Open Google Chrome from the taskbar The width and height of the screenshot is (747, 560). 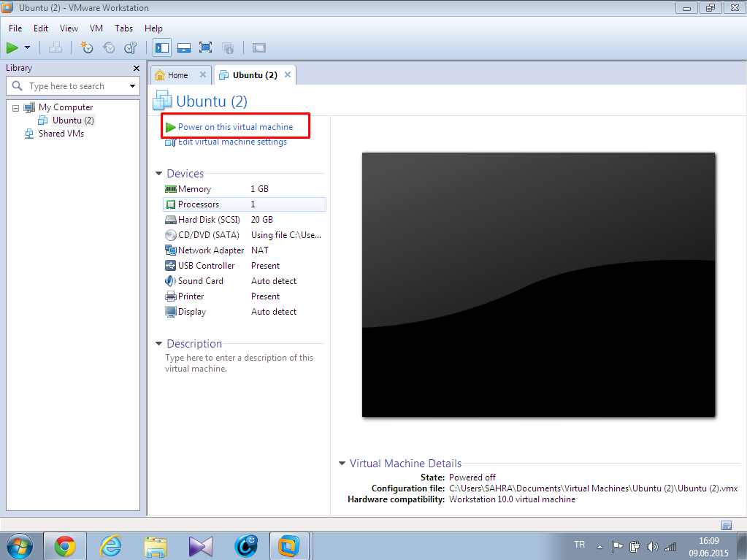pyautogui.click(x=65, y=546)
